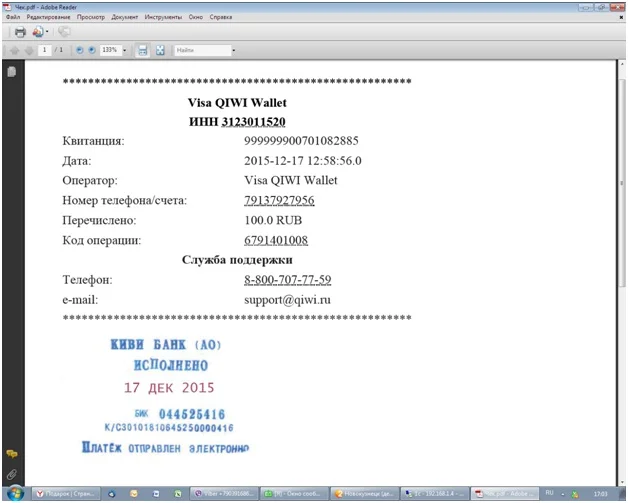Click the Visa QIWI Wallet heading
The height and width of the screenshot is (503, 628).
[x=237, y=103]
